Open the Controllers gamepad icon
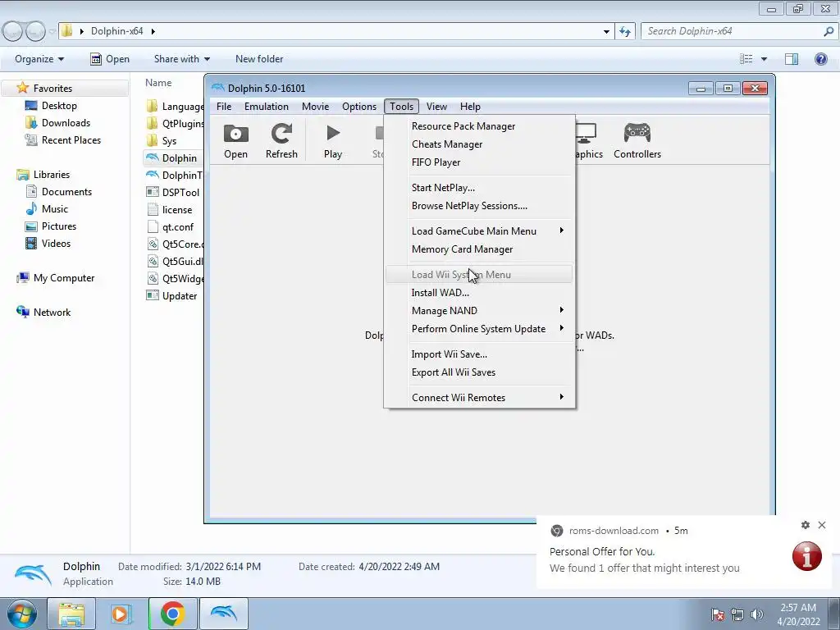The height and width of the screenshot is (630, 840). coord(637,132)
